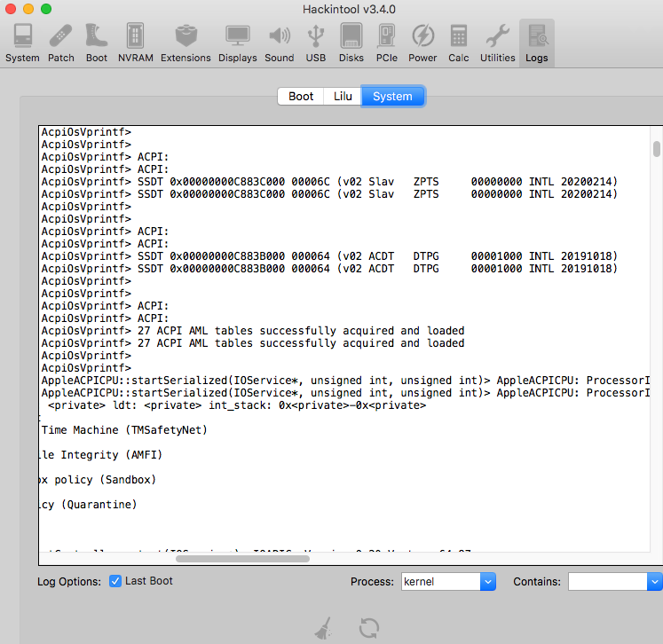Click the '<private> ldt: <private> int_stack' log line

(237, 405)
